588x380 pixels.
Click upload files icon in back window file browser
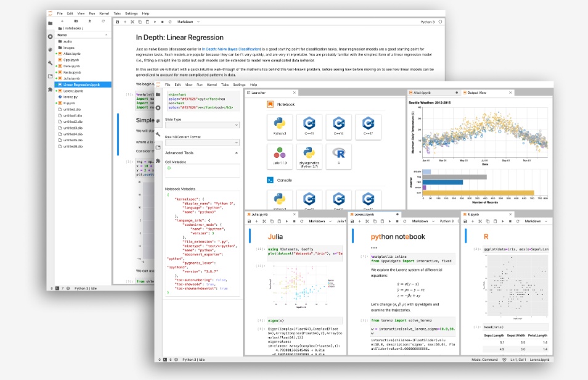[x=89, y=21]
